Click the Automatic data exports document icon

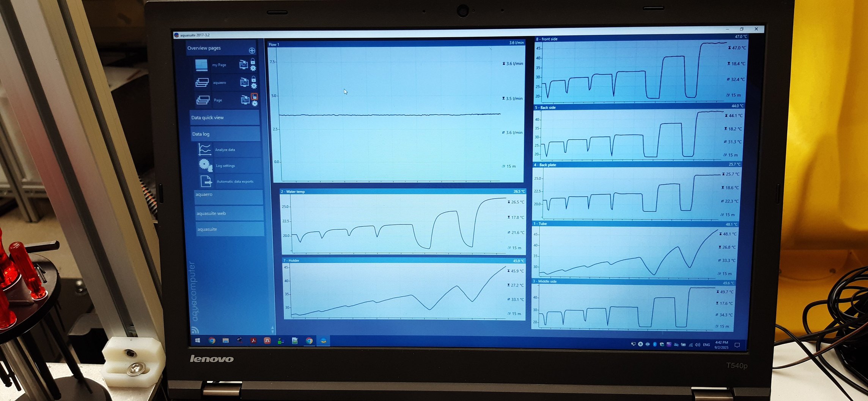[206, 181]
